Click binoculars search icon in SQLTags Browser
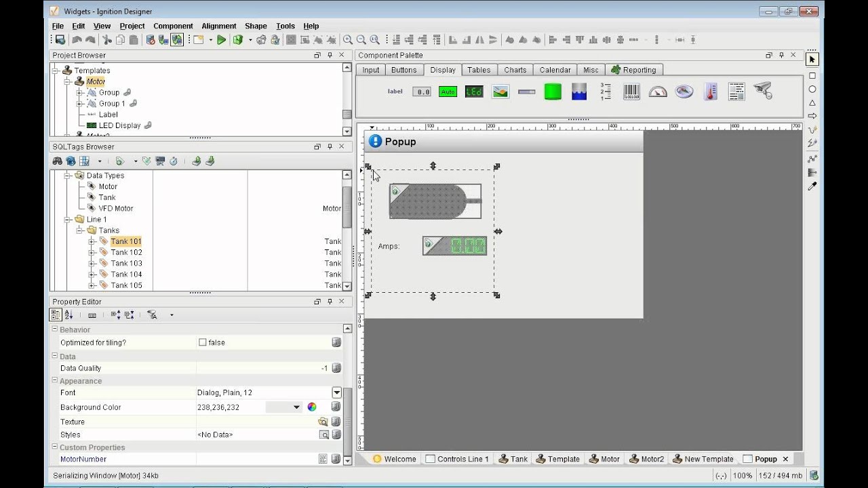 58,161
